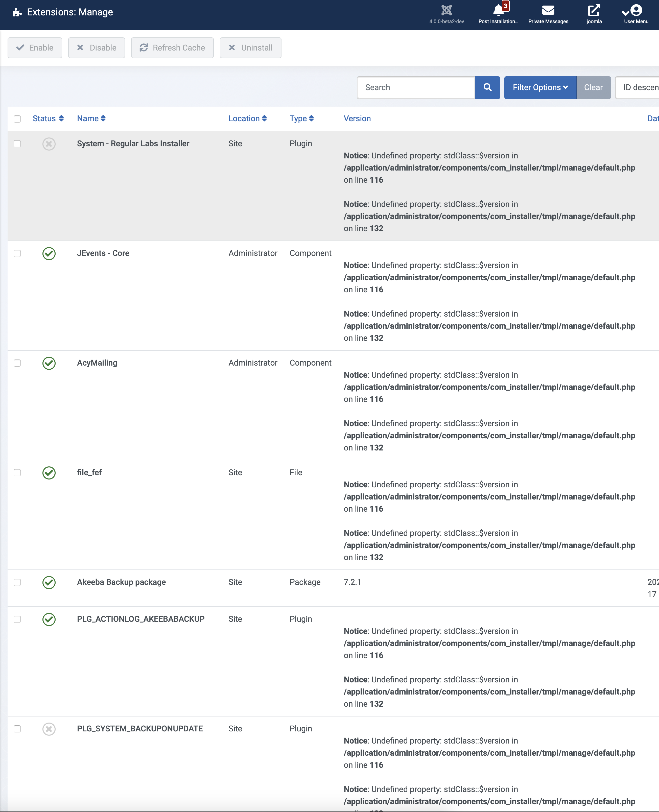Click the magnifier search button
Screen dimensions: 659x812
click(x=487, y=87)
